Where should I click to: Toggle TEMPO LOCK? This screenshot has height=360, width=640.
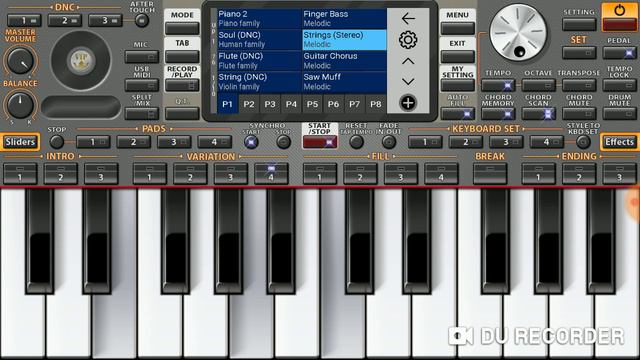(x=620, y=85)
